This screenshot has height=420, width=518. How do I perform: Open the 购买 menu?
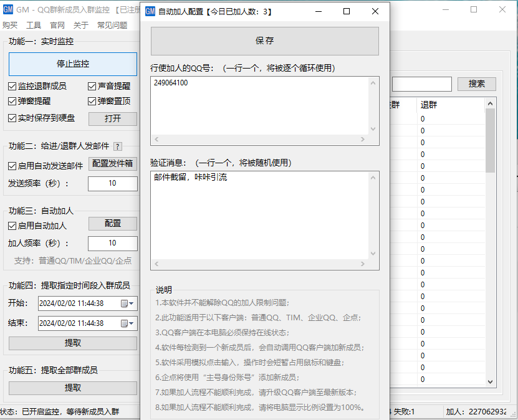(x=10, y=25)
